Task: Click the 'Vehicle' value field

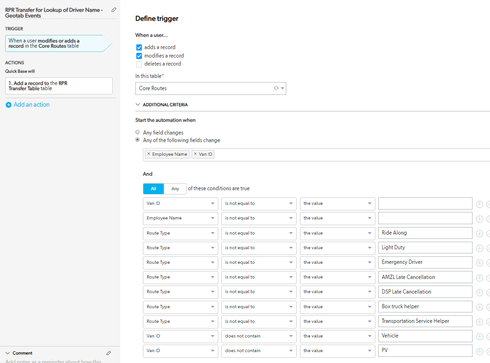Action: tap(425, 336)
